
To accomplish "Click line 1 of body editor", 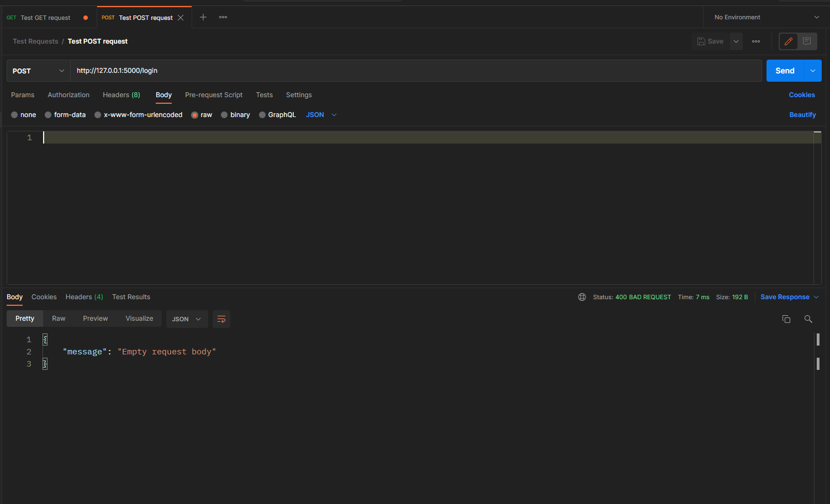I will pyautogui.click(x=428, y=137).
